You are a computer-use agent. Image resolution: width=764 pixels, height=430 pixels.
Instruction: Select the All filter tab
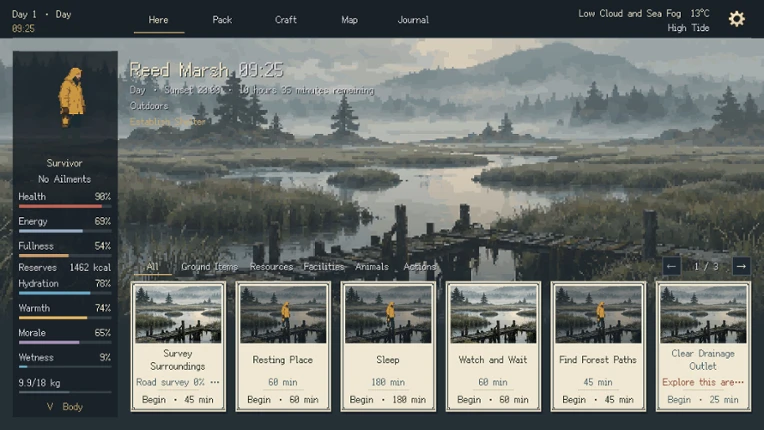(153, 267)
